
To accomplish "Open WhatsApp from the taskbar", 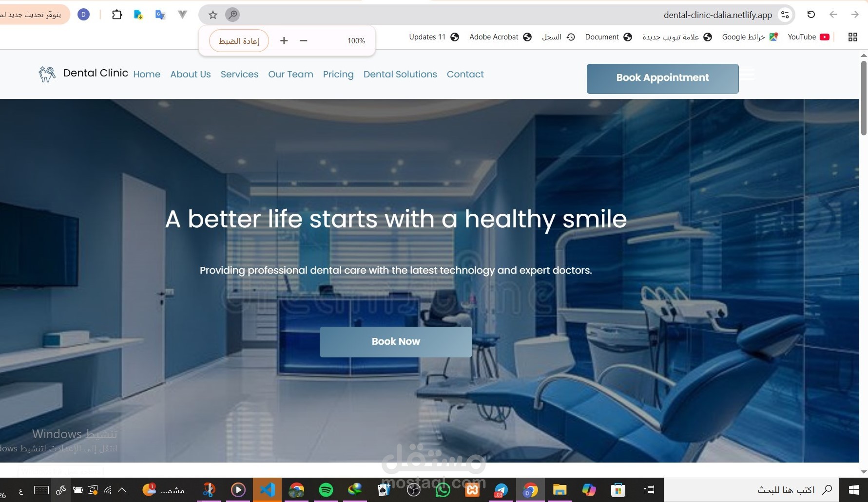I will (x=442, y=490).
